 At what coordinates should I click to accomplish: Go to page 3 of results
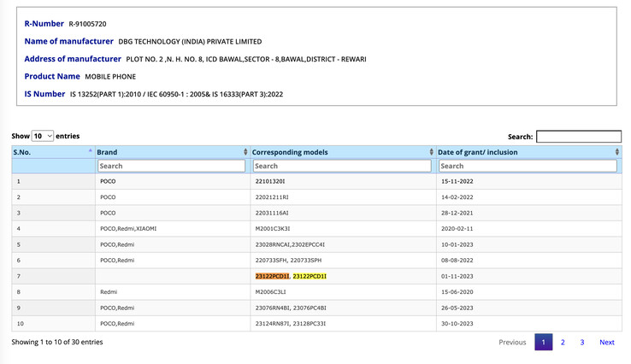click(582, 343)
